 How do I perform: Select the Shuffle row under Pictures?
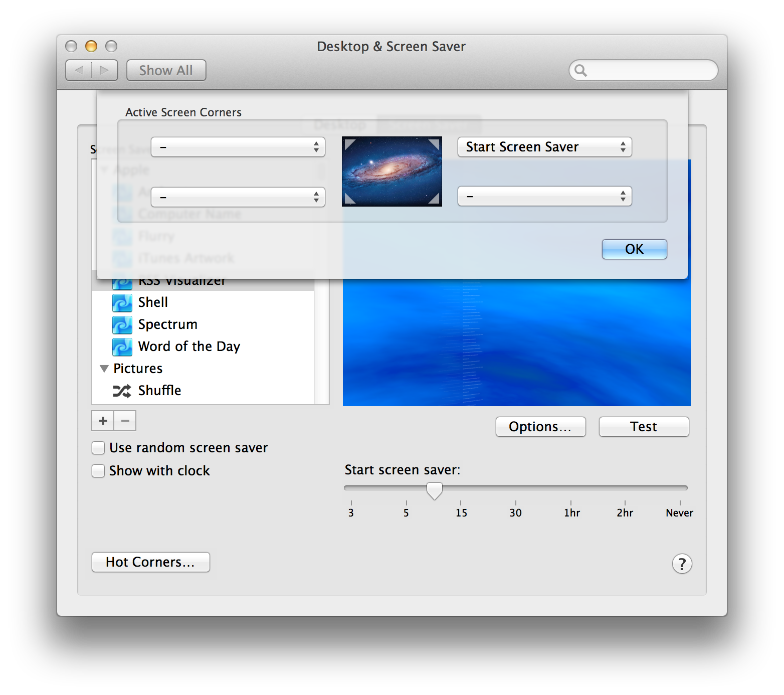pyautogui.click(x=203, y=391)
